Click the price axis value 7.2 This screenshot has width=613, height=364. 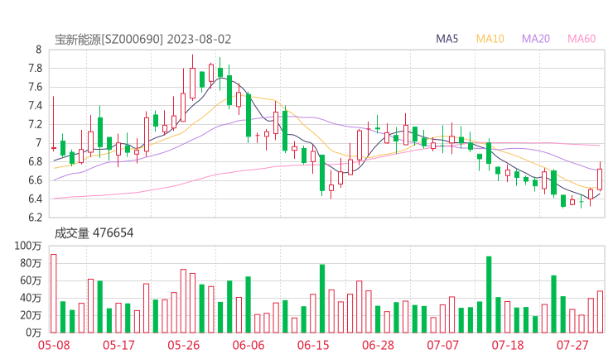35,124
